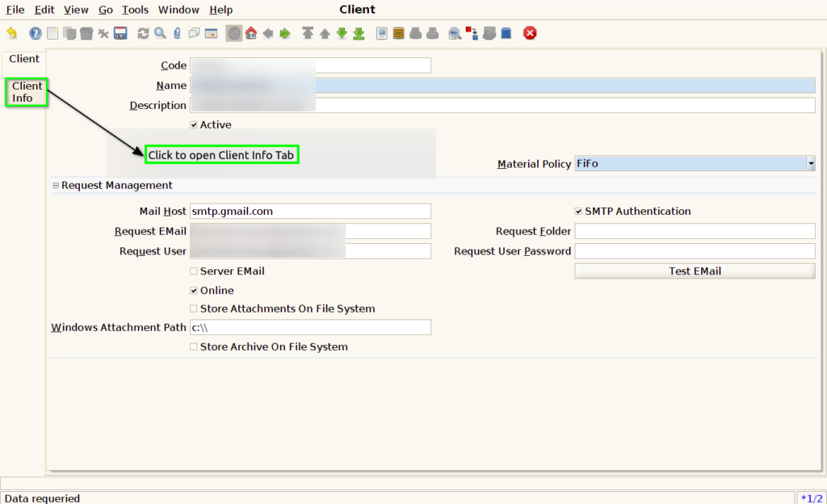This screenshot has width=827, height=504.
Task: Open the Material Policy FiFo dropdown
Action: (x=811, y=163)
